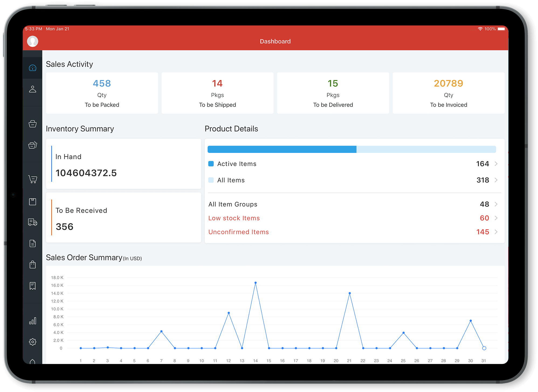Open the Reports bar chart icon
The image size is (538, 392).
coord(32,321)
